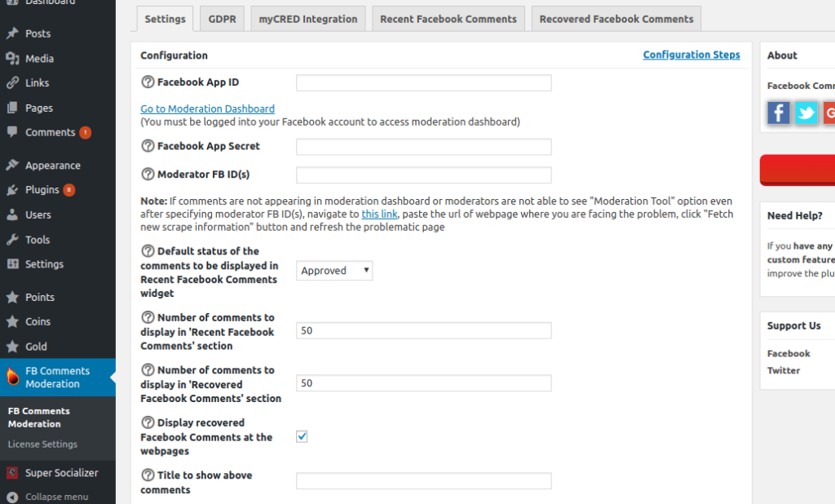
Task: Open the Appearance brush icon
Action: click(x=11, y=165)
